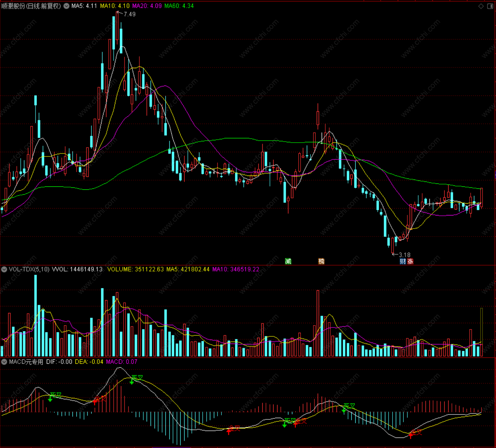Image resolution: width=496 pixels, height=448 pixels.
Task: Click the VVOL: 1446149.13 value
Action: click(77, 269)
